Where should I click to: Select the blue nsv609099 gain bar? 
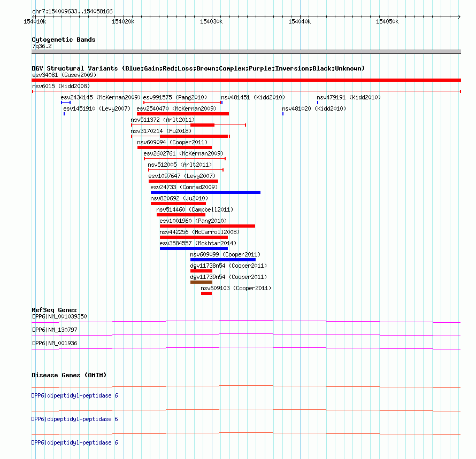coord(223,260)
